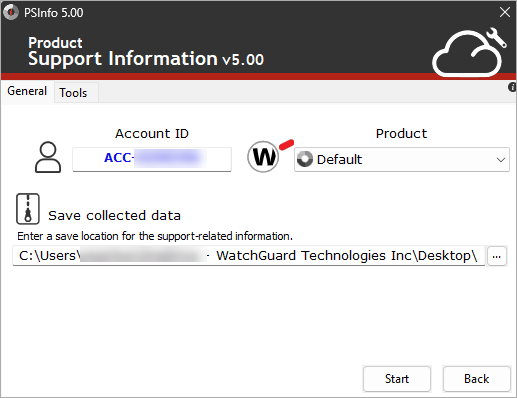This screenshot has height=398, width=517.
Task: Close the PSInfo 5.00 window
Action: pyautogui.click(x=505, y=13)
